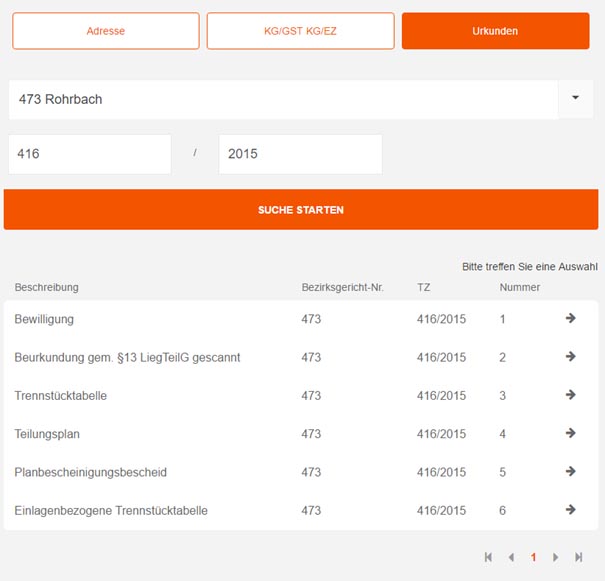
Task: Switch to the Adresse tab
Action: (106, 31)
